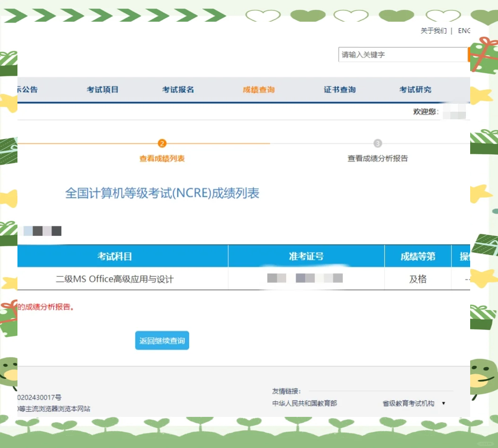Click the orange search button beside keyword field
The image size is (498, 448).
click(469, 55)
